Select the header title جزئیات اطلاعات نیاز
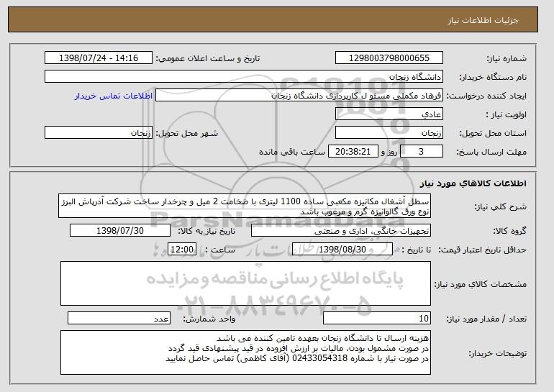Viewport: 554px width, 392px height. coord(483,20)
